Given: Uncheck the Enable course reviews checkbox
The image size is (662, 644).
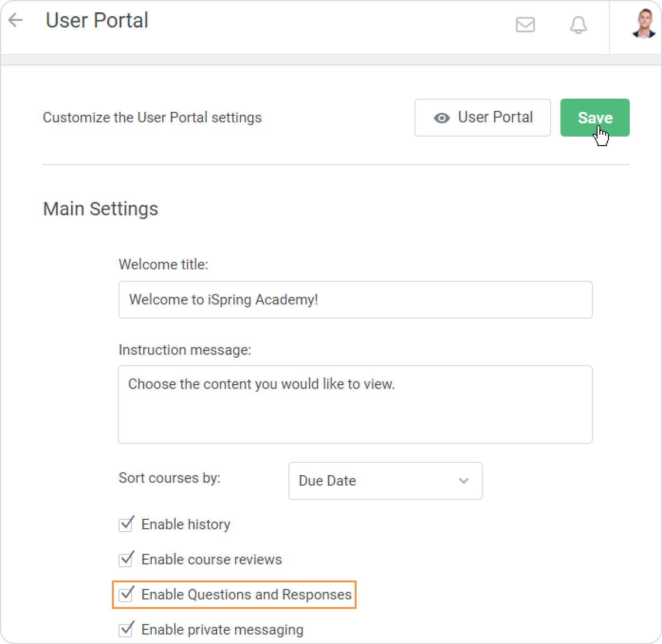Looking at the screenshot, I should pos(126,560).
